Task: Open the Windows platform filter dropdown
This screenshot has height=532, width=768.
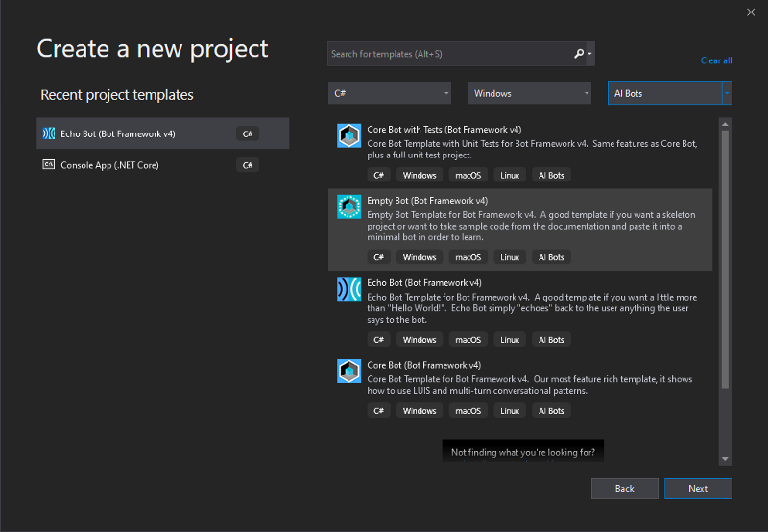Action: (530, 93)
